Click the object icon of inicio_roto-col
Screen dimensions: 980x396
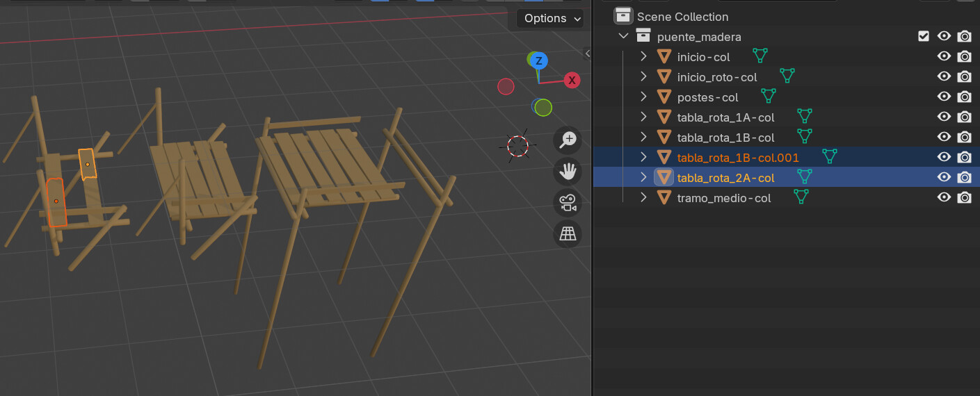pyautogui.click(x=664, y=77)
